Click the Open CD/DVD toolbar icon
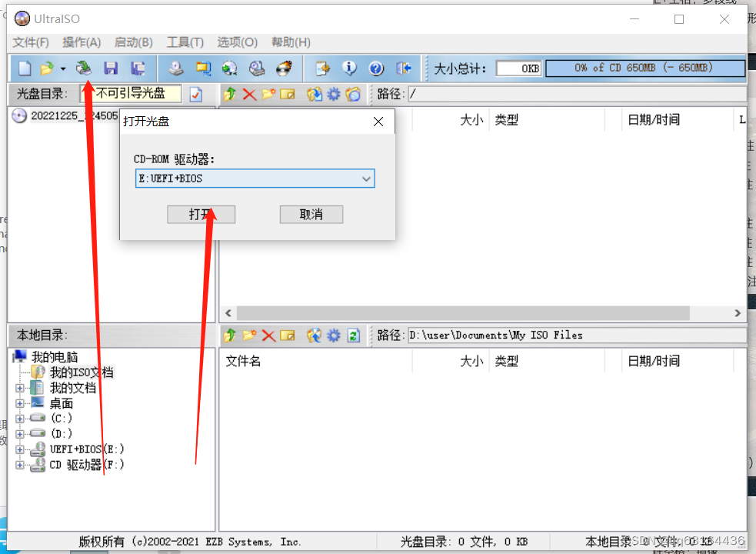 tap(84, 68)
